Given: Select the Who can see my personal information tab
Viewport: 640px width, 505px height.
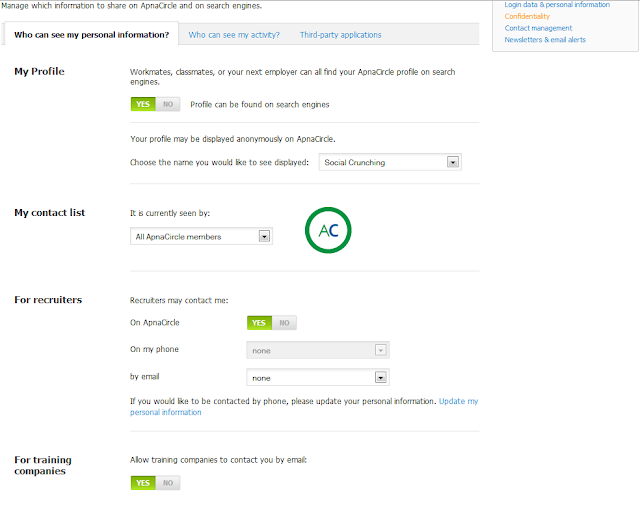Looking at the screenshot, I should point(91,35).
